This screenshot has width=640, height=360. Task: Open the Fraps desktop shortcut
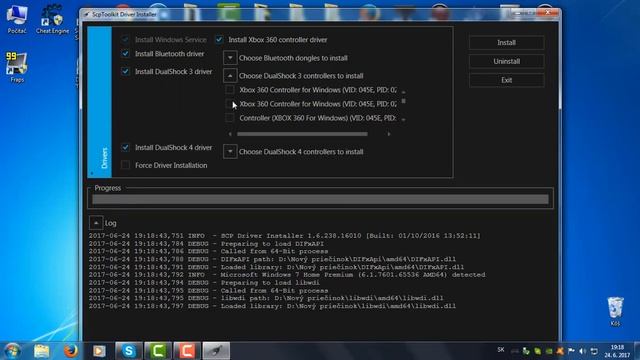pos(17,67)
